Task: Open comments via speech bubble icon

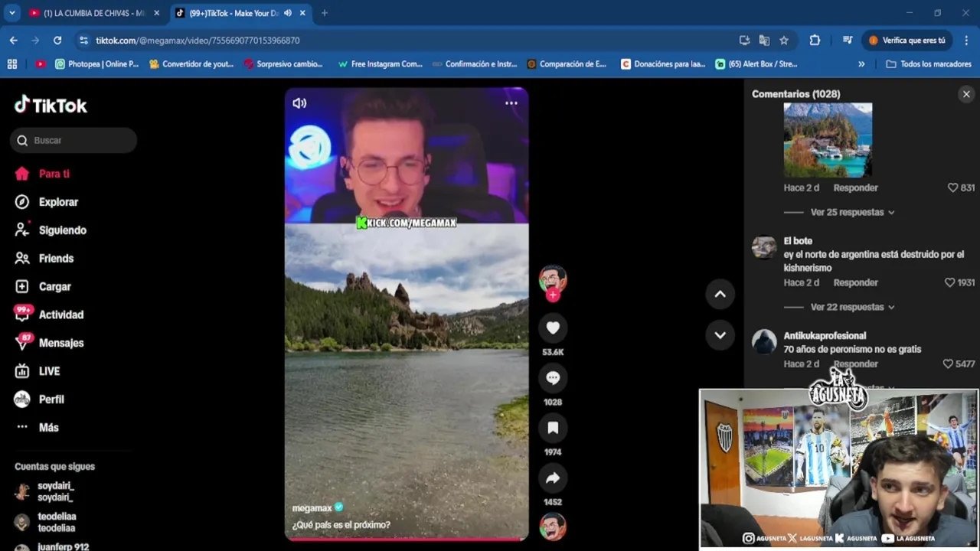Action: (553, 378)
